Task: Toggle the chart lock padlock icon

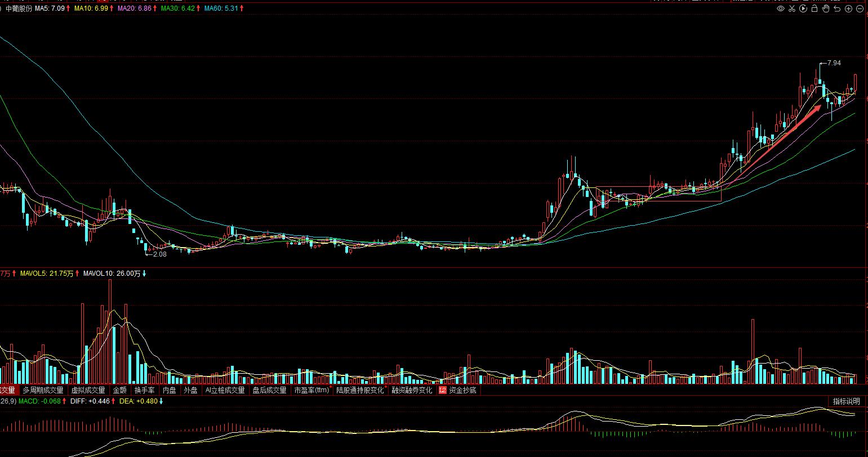Action: point(814,8)
